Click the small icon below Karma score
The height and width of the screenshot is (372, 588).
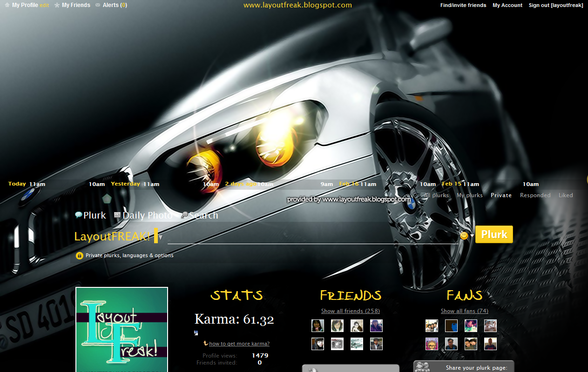tap(196, 332)
